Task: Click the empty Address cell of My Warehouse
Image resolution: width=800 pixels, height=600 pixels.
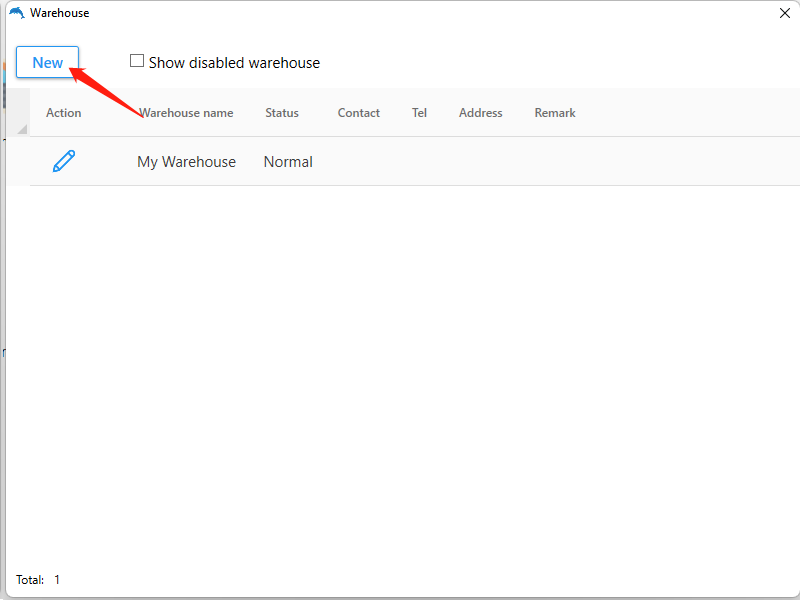Action: [x=480, y=162]
